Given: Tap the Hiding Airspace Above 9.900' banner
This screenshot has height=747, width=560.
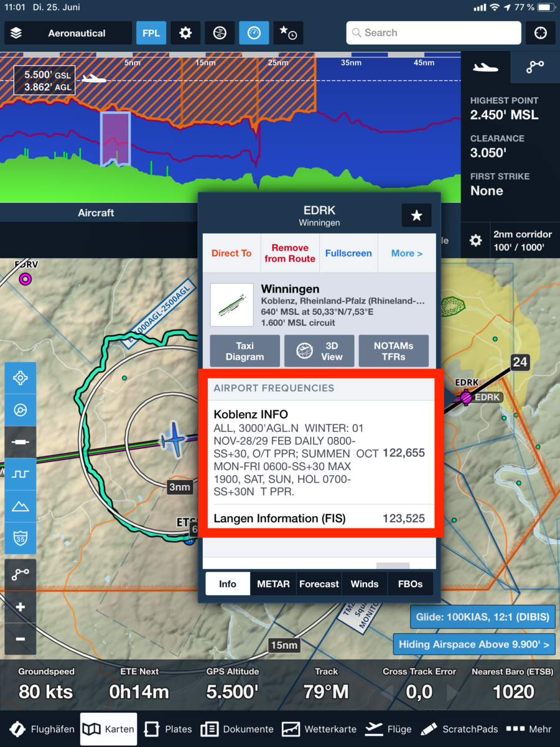Looking at the screenshot, I should [474, 645].
